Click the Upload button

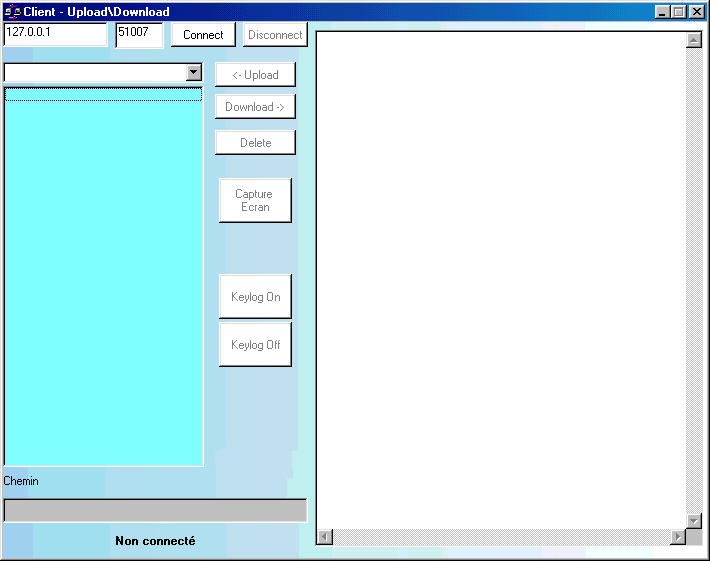255,75
